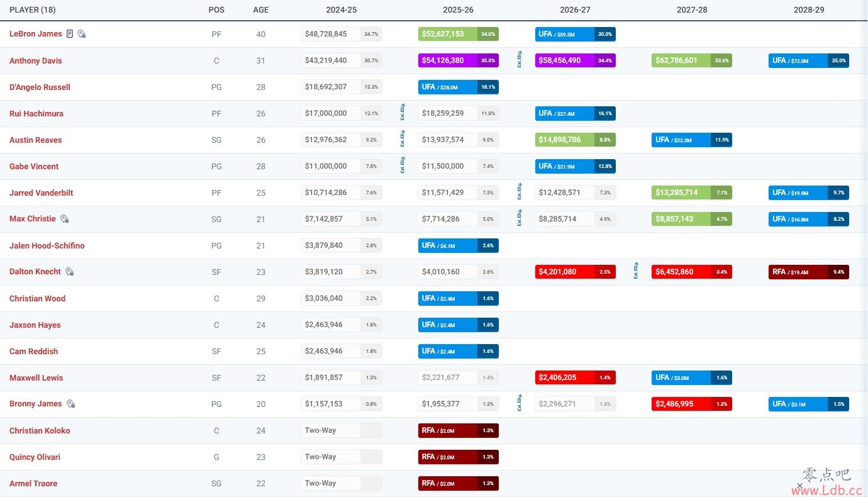
Task: Click Quincy Olivari Two-Way cell
Action: tap(342, 457)
